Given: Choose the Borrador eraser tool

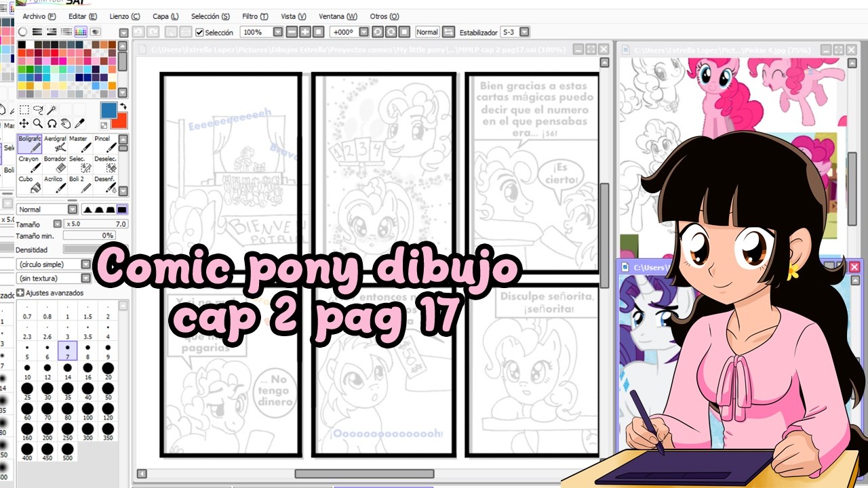Looking at the screenshot, I should (55, 164).
